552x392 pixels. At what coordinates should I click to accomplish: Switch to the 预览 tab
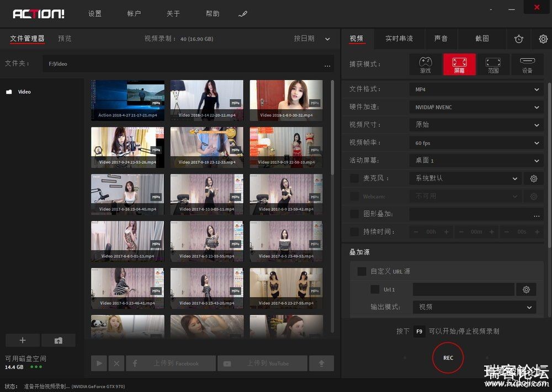pos(65,39)
